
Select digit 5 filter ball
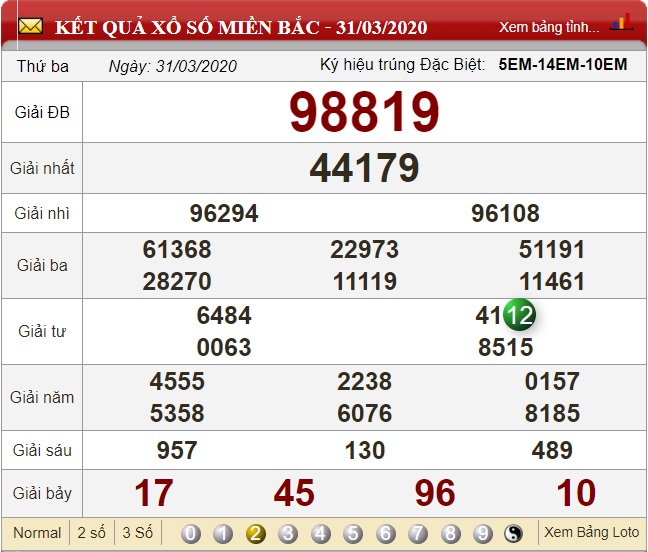pyautogui.click(x=353, y=533)
